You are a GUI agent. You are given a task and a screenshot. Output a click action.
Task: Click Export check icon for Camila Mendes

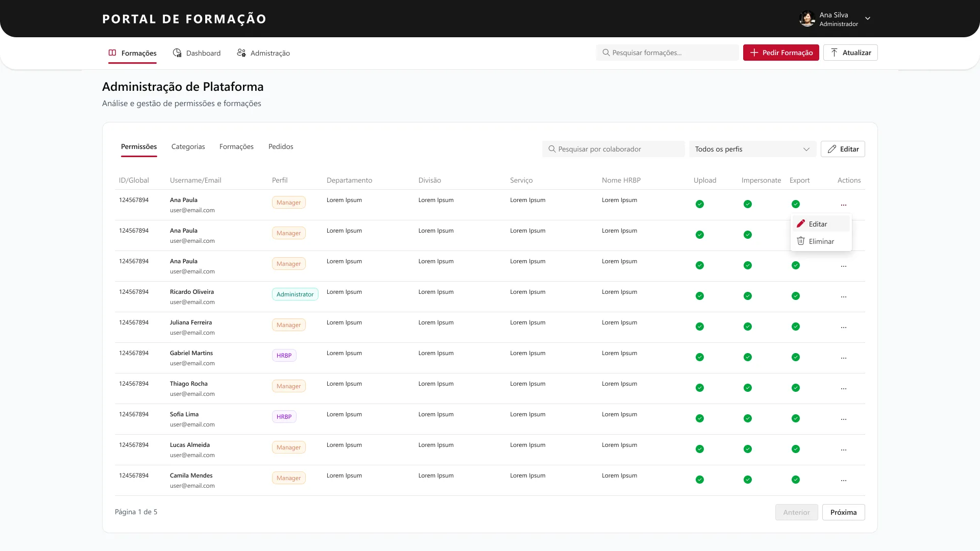[x=796, y=480]
